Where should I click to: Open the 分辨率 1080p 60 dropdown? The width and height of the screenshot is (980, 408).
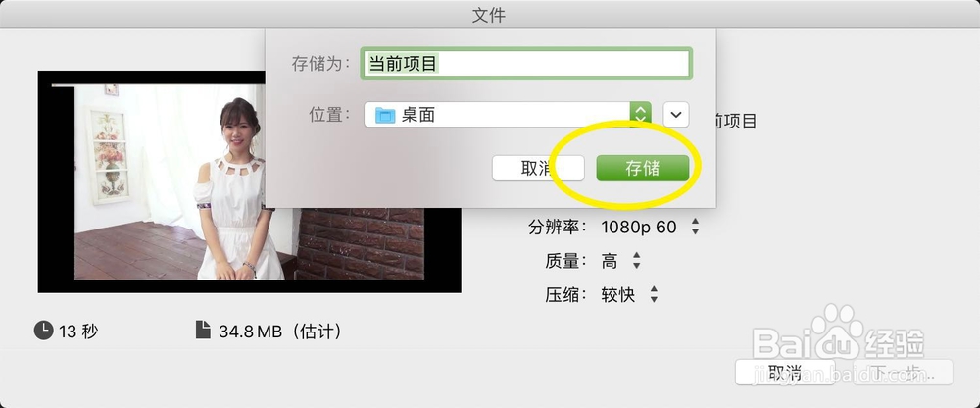(x=650, y=228)
